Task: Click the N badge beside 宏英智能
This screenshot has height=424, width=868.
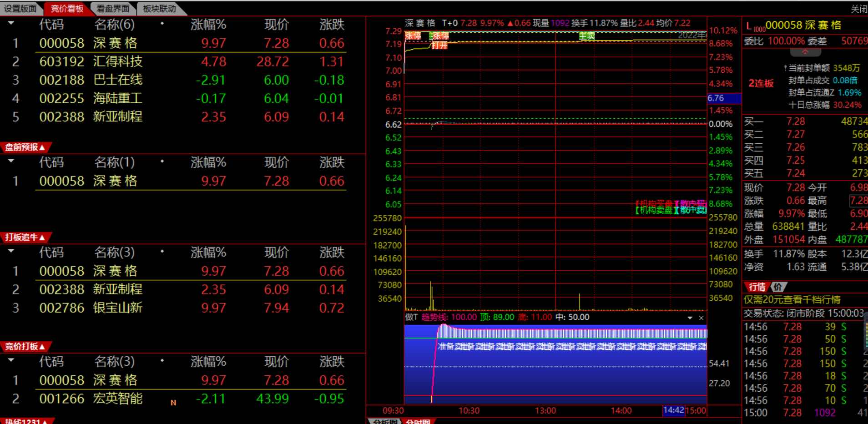Action: pos(173,403)
